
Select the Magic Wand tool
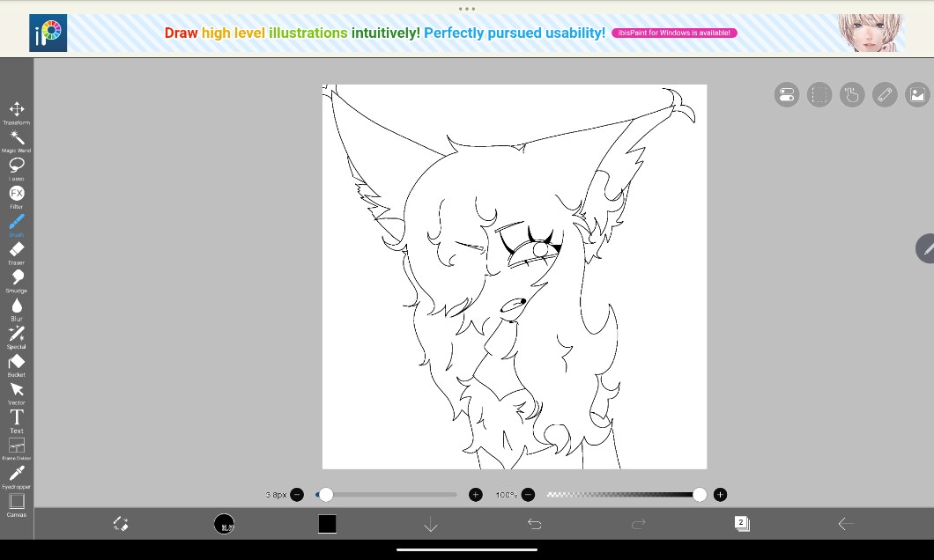coord(17,139)
